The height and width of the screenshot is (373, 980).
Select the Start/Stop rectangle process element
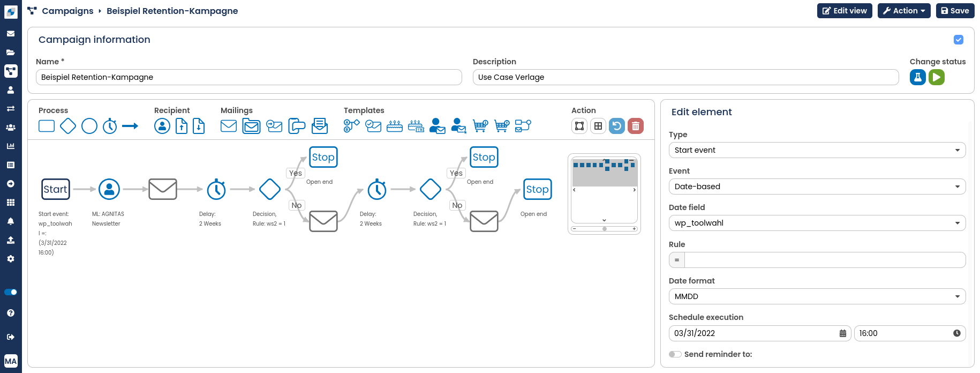[47, 126]
